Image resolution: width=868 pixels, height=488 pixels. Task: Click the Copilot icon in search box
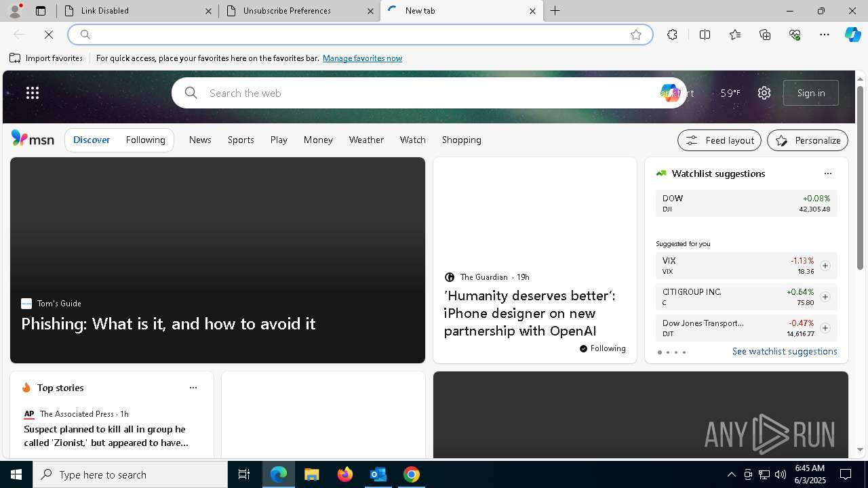pyautogui.click(x=669, y=93)
